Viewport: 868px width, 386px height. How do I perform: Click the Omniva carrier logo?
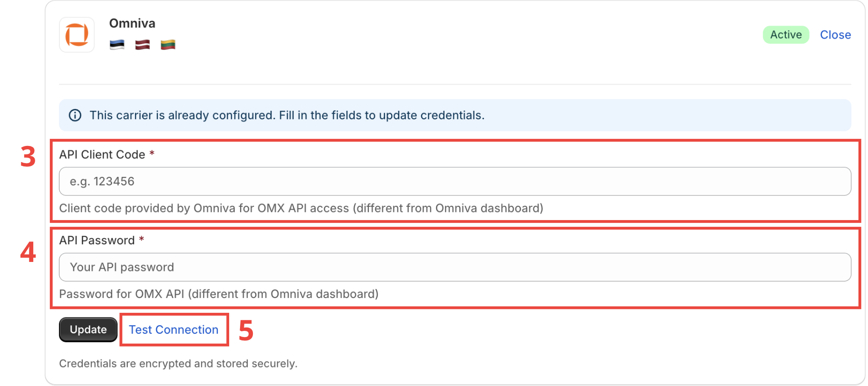[x=77, y=35]
